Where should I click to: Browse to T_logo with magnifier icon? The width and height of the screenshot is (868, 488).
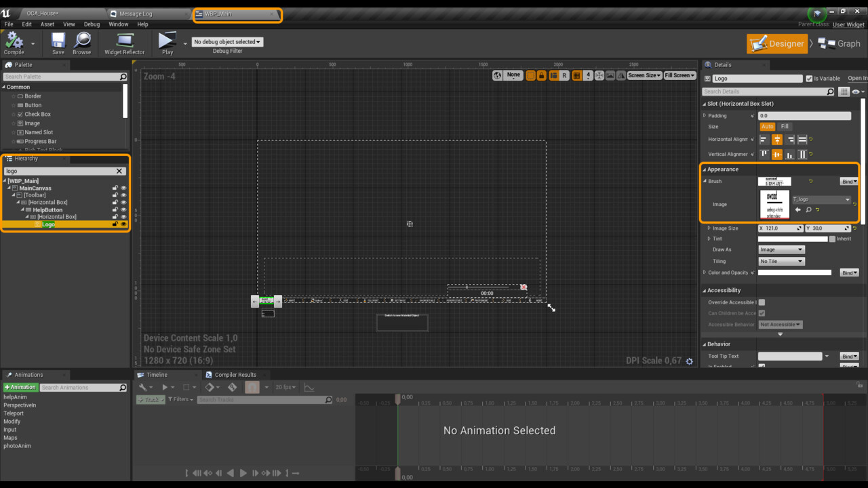click(x=808, y=210)
